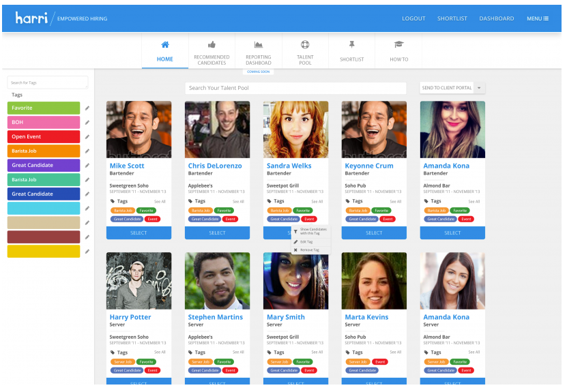Click pencil icon beside orange Barista Job tag
Viewport: 567px width, 392px height.
87,151
